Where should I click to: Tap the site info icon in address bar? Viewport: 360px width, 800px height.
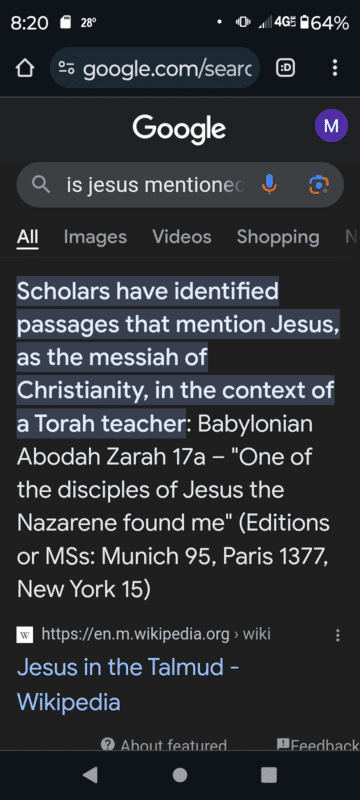[66, 68]
